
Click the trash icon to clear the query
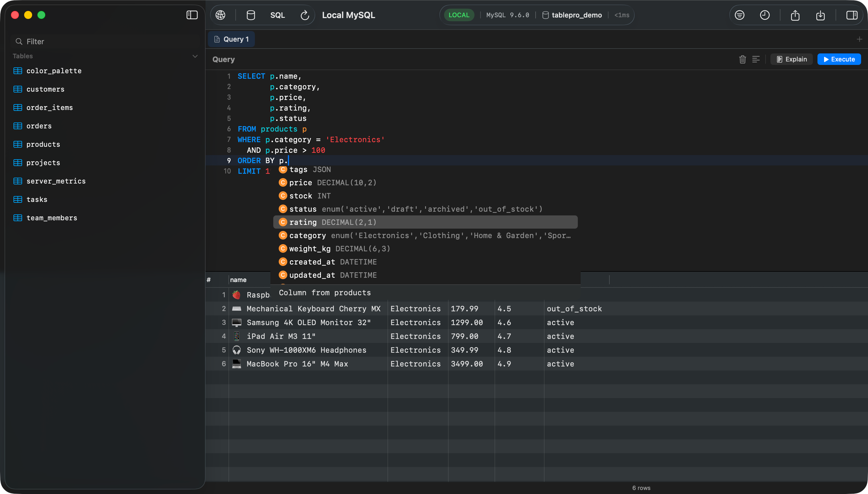[742, 59]
